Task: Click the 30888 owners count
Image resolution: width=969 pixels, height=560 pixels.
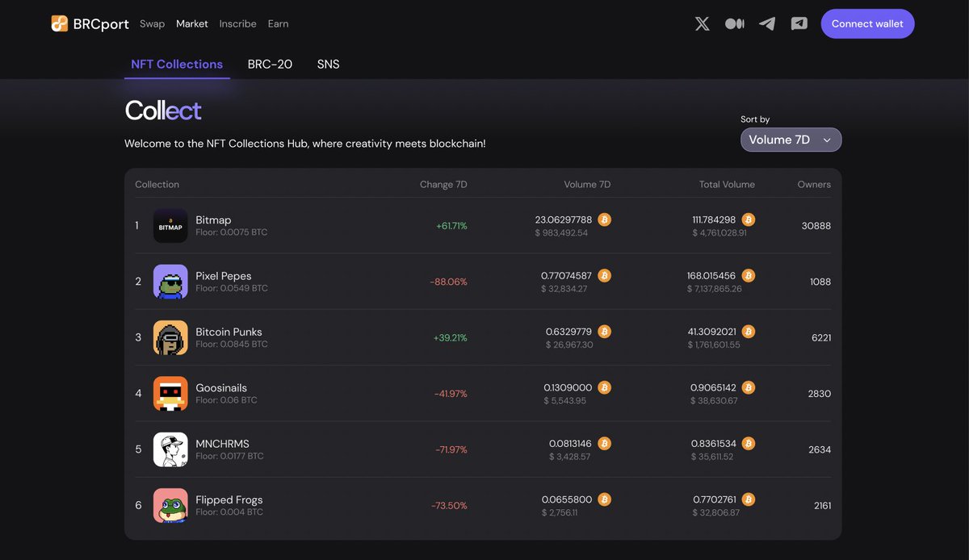Action: [x=816, y=226]
